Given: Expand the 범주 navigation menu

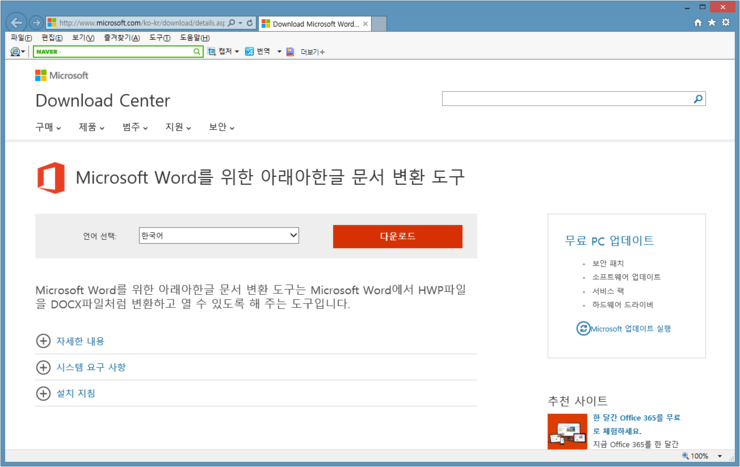Looking at the screenshot, I should 135,127.
